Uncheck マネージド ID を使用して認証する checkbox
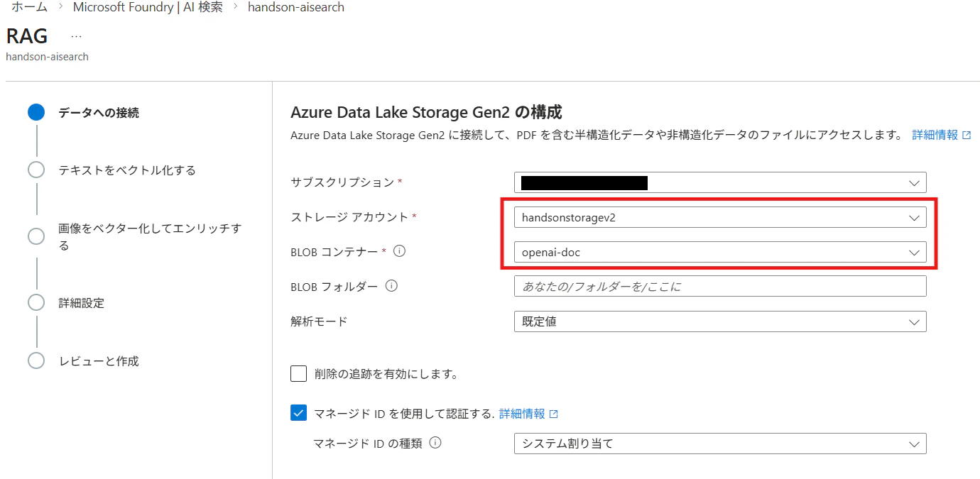 298,413
